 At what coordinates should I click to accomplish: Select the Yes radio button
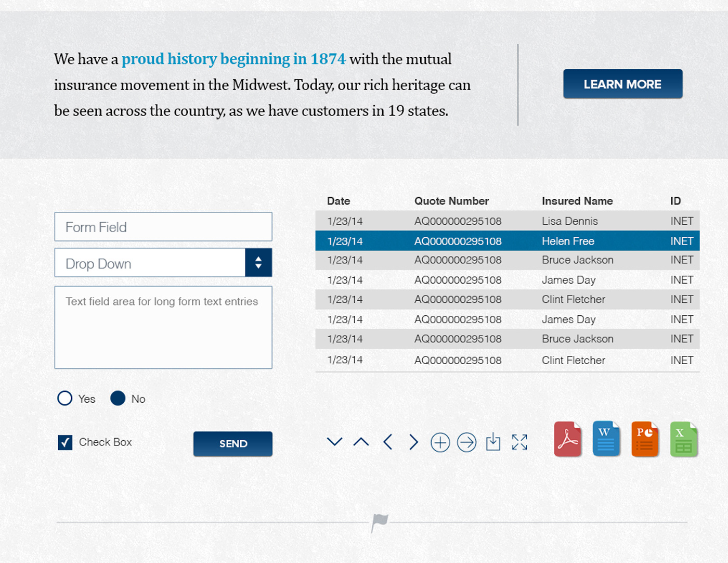(65, 399)
